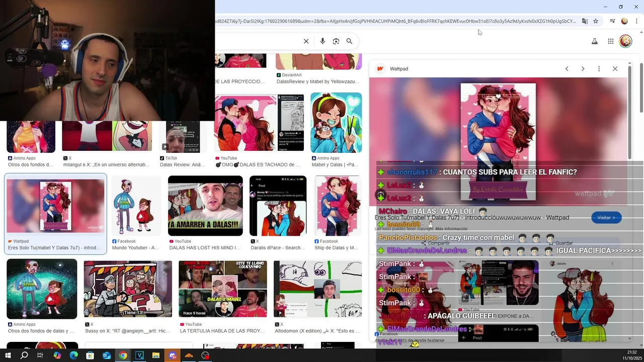
Task: Open Google Search Labs flask icon
Action: pos(595,41)
